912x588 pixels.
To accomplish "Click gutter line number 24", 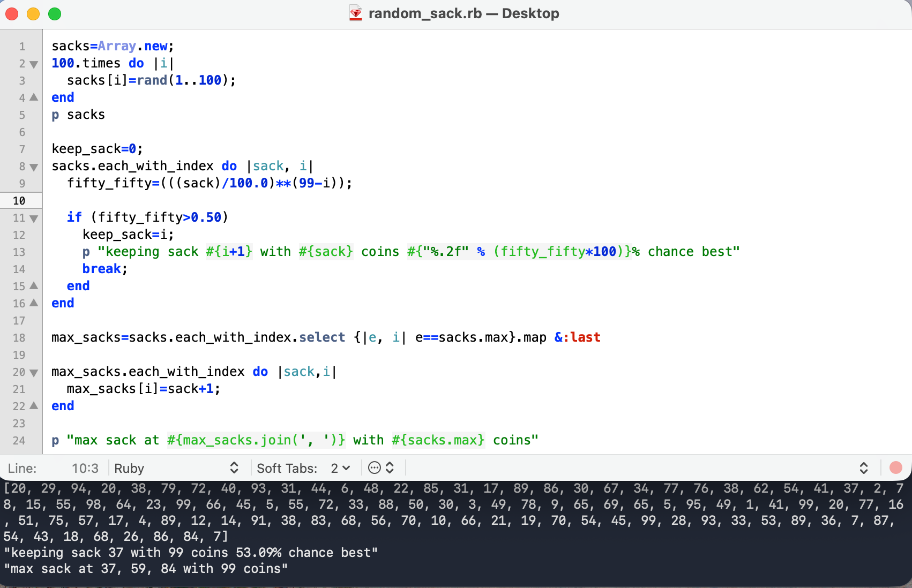I will 19,441.
